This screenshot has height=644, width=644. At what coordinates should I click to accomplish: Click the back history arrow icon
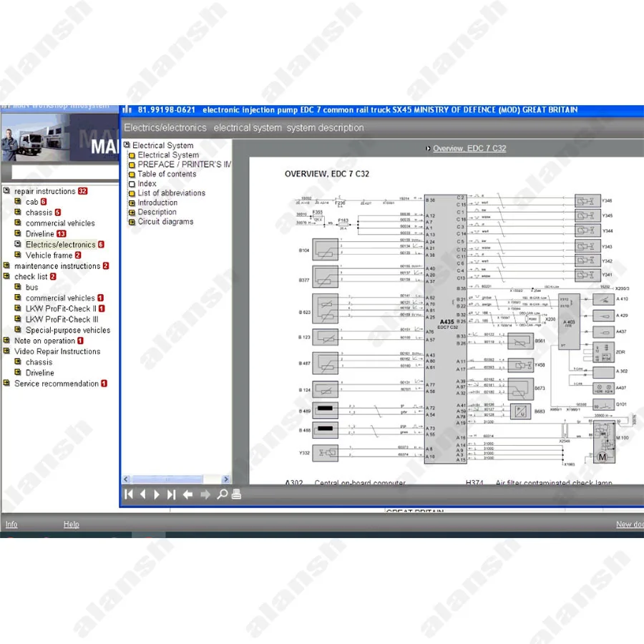point(187,494)
